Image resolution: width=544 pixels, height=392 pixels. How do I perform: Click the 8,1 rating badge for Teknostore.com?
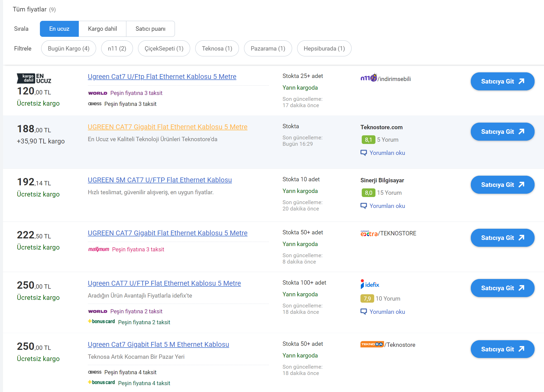[x=368, y=140]
